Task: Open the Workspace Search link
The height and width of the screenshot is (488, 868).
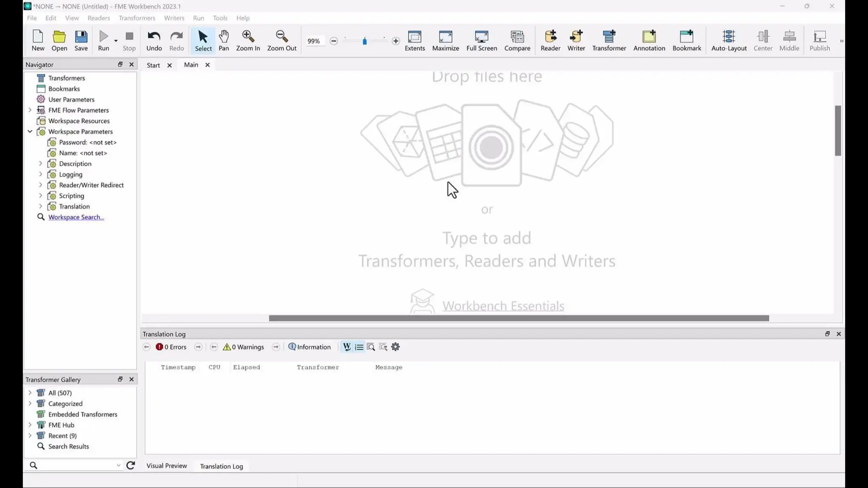Action: pyautogui.click(x=76, y=217)
